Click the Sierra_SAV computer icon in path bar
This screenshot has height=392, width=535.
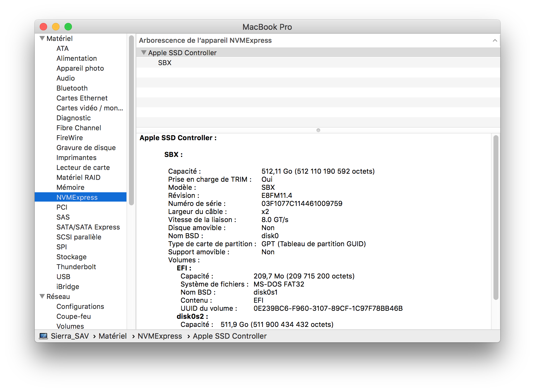[43, 336]
